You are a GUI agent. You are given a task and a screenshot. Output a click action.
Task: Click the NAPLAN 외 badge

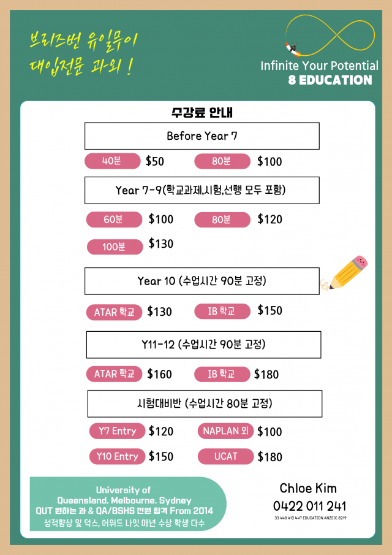[x=225, y=431]
